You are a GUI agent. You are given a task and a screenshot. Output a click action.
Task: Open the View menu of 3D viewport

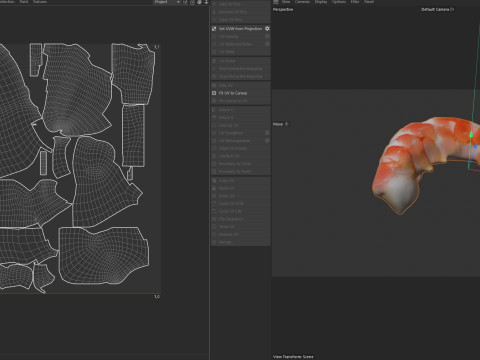click(286, 2)
